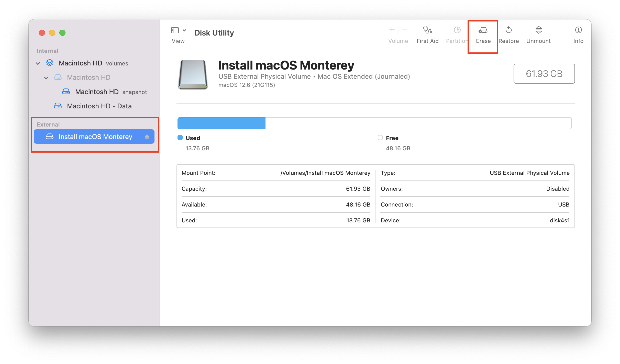620x364 pixels.
Task: Click the Erase icon in the toolbar
Action: (x=482, y=33)
